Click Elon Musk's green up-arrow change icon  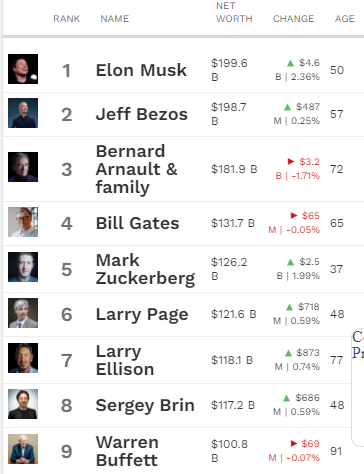(290, 63)
